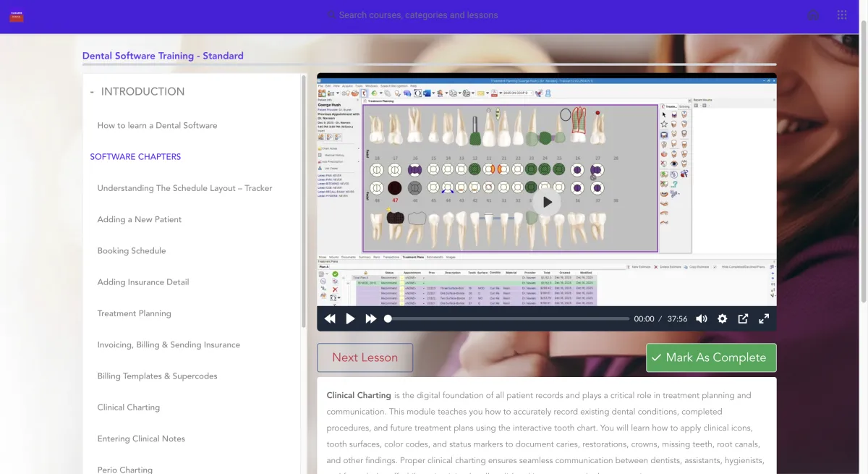Open 'Billing Templates & Supercodes' lesson
The image size is (868, 474).
pyautogui.click(x=157, y=376)
